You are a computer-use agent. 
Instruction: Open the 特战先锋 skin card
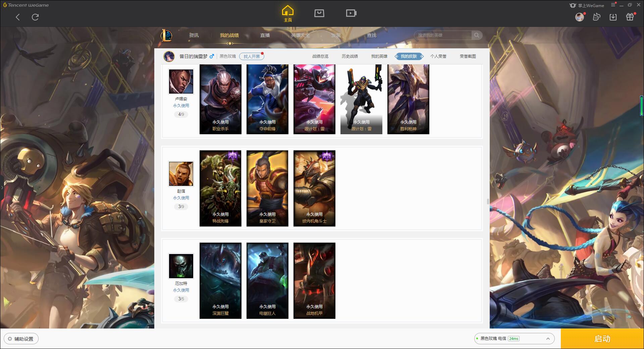pyautogui.click(x=220, y=188)
